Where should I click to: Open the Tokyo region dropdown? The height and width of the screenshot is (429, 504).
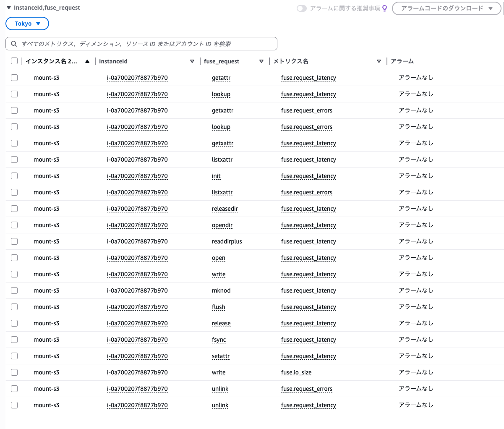(x=27, y=24)
